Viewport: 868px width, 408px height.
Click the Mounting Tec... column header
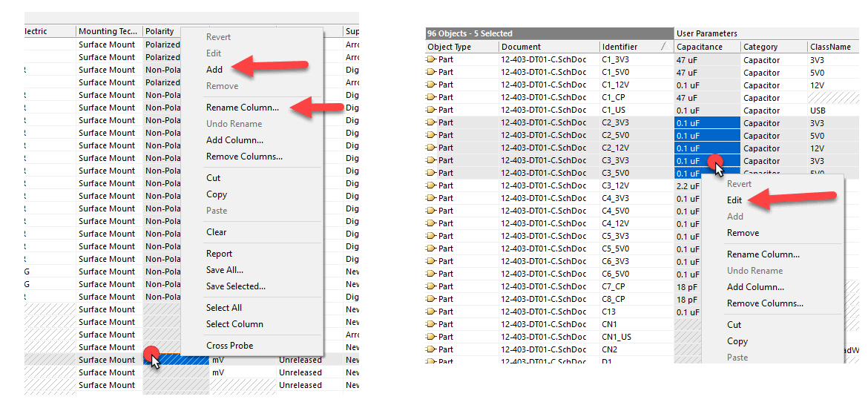[108, 31]
